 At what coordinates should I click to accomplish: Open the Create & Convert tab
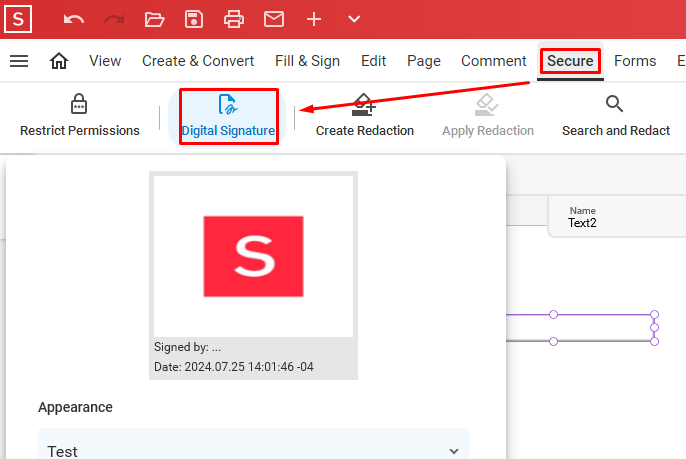198,61
